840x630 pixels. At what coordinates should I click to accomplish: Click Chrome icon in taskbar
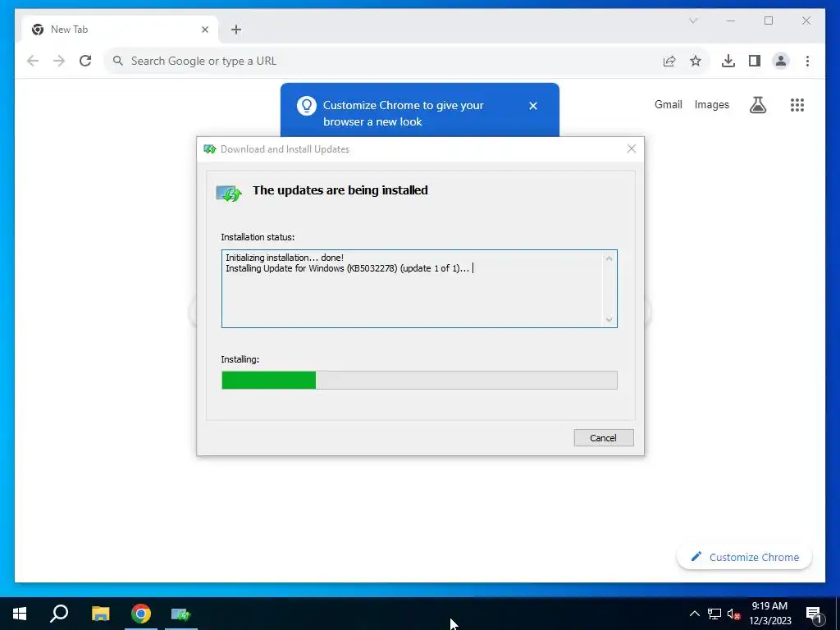point(141,614)
